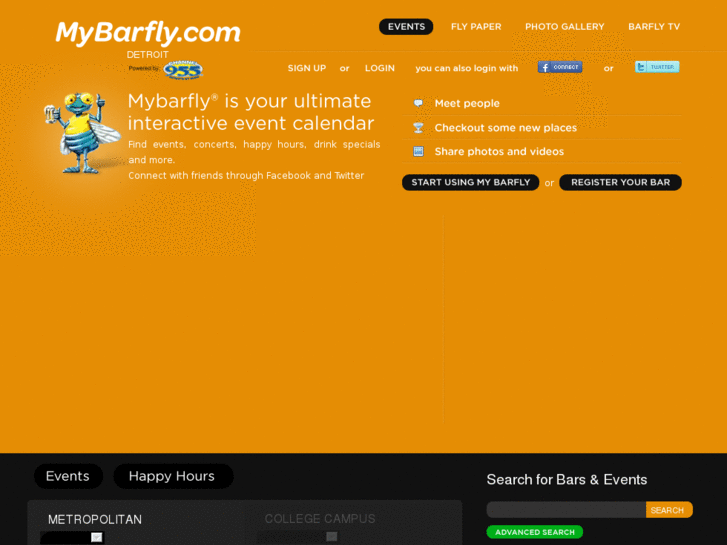727x545 pixels.
Task: Login with Facebook Connect button
Action: coord(560,67)
